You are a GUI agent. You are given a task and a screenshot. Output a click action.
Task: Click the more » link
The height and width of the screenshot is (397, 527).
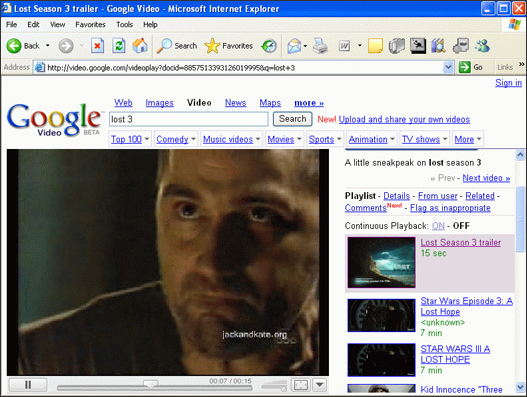tap(309, 103)
